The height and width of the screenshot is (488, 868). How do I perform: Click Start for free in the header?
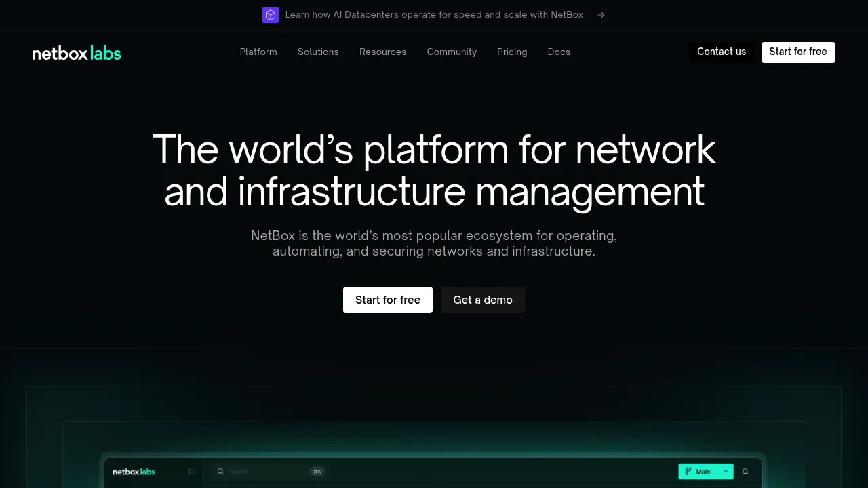(798, 52)
